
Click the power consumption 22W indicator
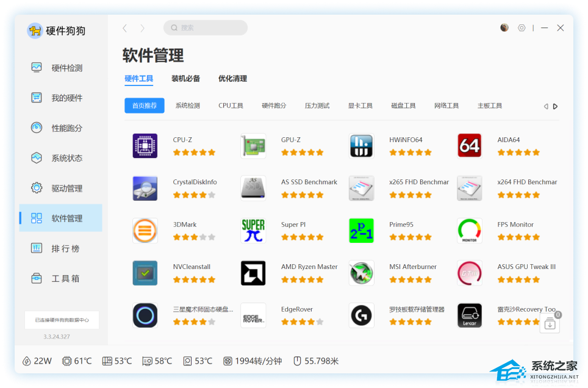coord(37,361)
